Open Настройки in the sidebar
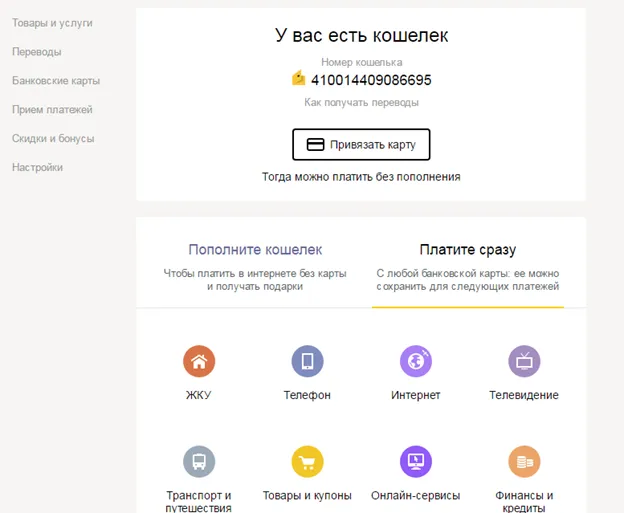This screenshot has width=624, height=513. (x=38, y=167)
